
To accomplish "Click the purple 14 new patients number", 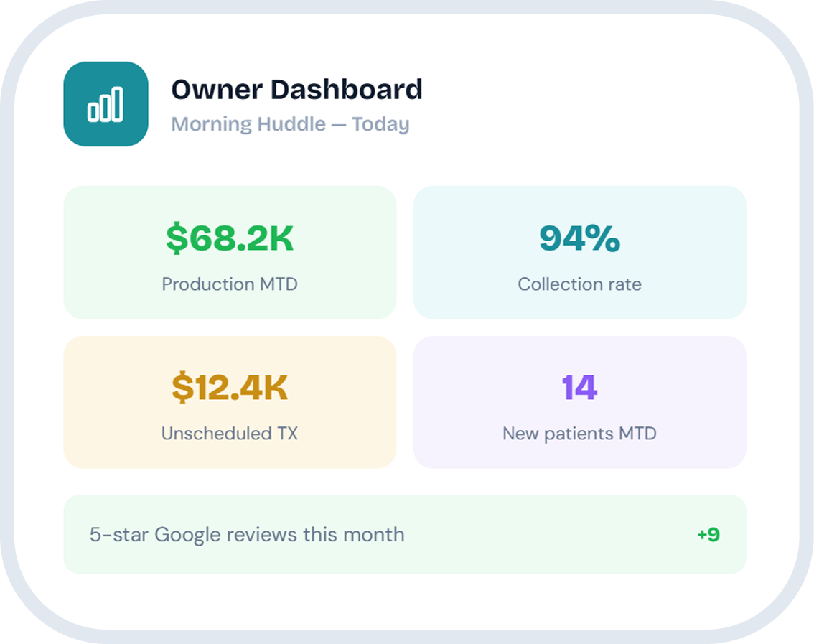I will coord(579,388).
